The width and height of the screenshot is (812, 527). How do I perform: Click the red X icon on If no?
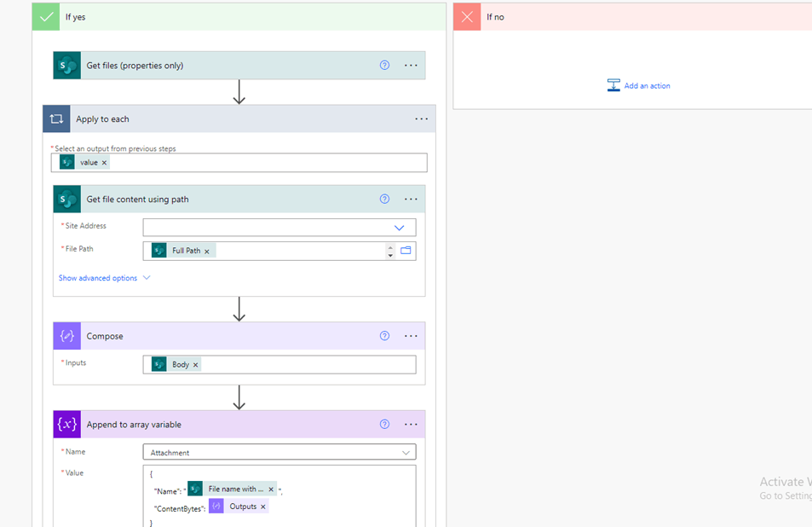click(x=467, y=16)
